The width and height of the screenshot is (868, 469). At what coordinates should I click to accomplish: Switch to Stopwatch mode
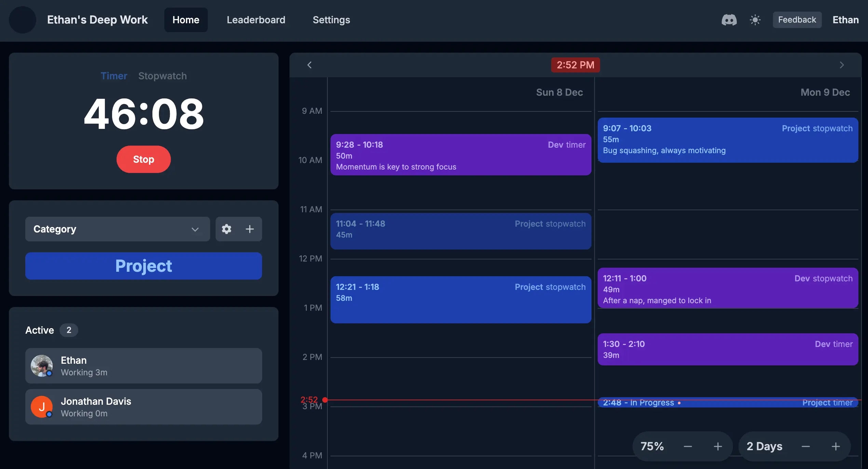[162, 76]
